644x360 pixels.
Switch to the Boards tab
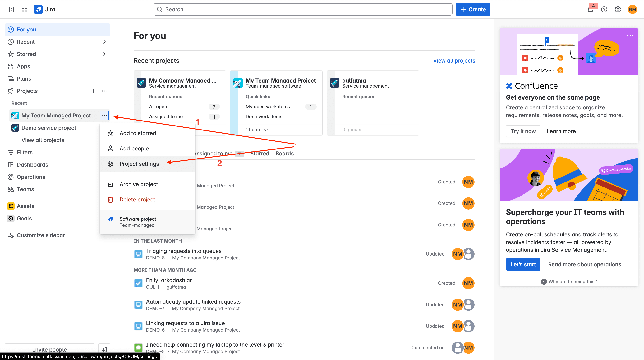pyautogui.click(x=284, y=154)
